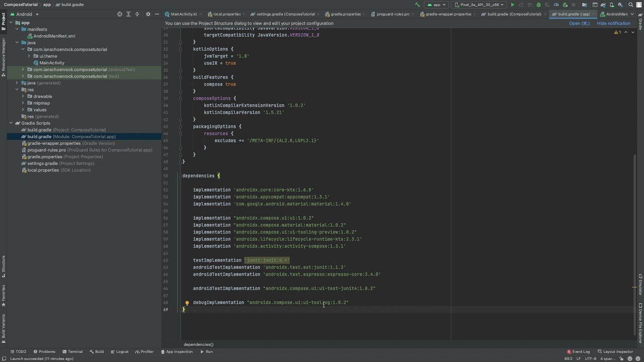Screen dimensions: 644x362
Task: Open the Terminal tool window button
Action: point(72,351)
